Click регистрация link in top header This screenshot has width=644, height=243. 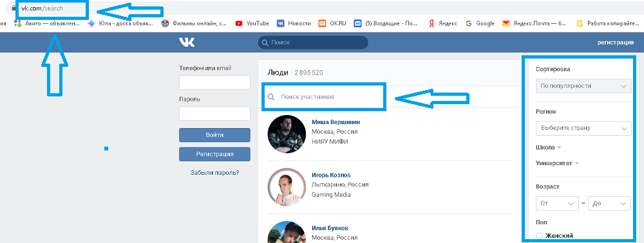[x=615, y=42]
